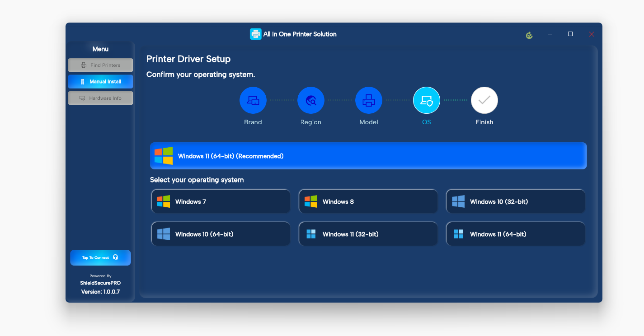Choose Windows 10 (32-bit) option

515,201
